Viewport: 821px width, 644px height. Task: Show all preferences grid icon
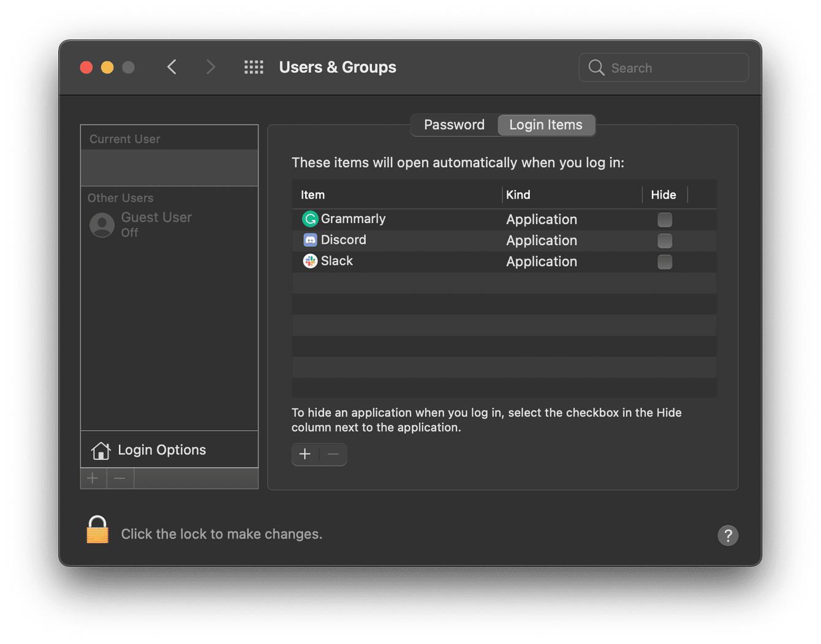coord(254,67)
